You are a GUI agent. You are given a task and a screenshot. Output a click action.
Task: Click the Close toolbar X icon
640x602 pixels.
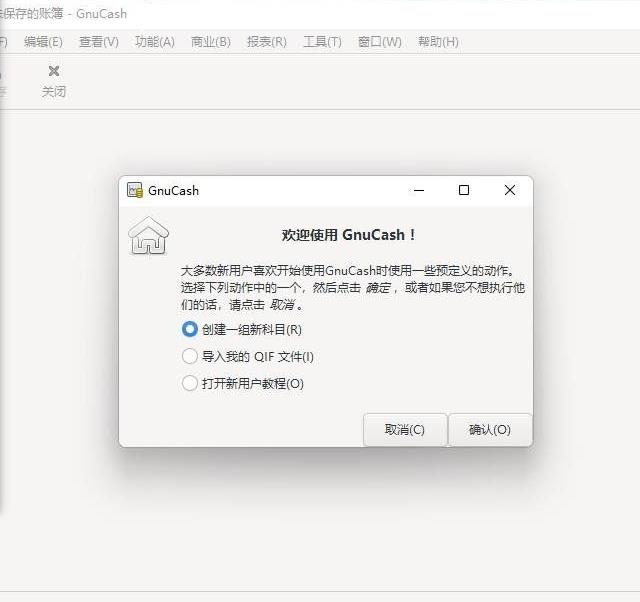click(54, 71)
